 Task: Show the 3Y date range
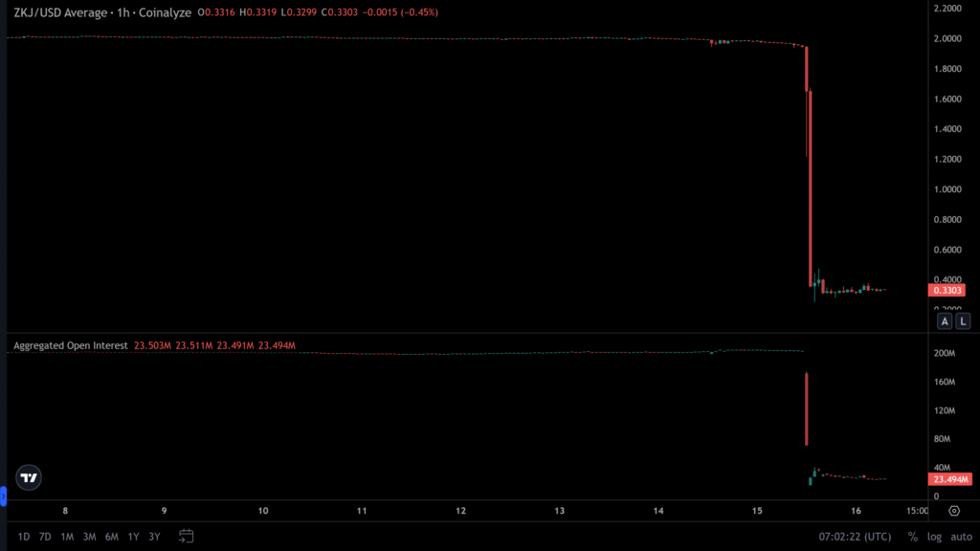point(154,537)
